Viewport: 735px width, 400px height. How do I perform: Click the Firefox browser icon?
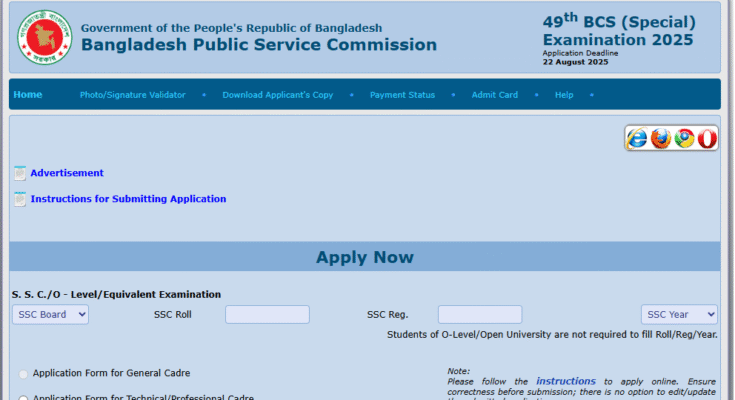(661, 138)
